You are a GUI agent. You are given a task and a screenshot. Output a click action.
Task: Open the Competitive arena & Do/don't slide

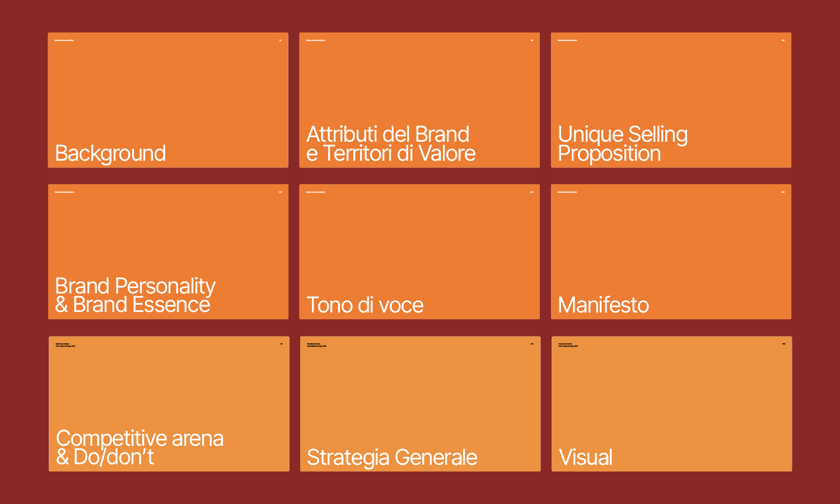(169, 403)
